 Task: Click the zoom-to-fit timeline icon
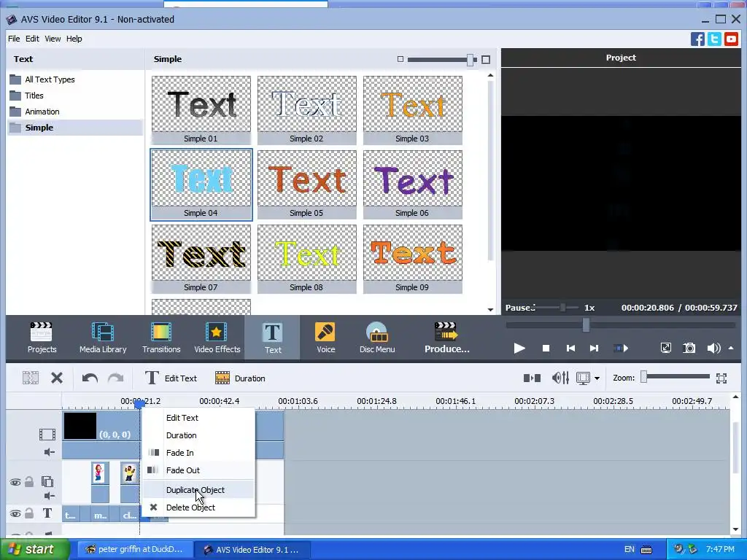point(721,378)
